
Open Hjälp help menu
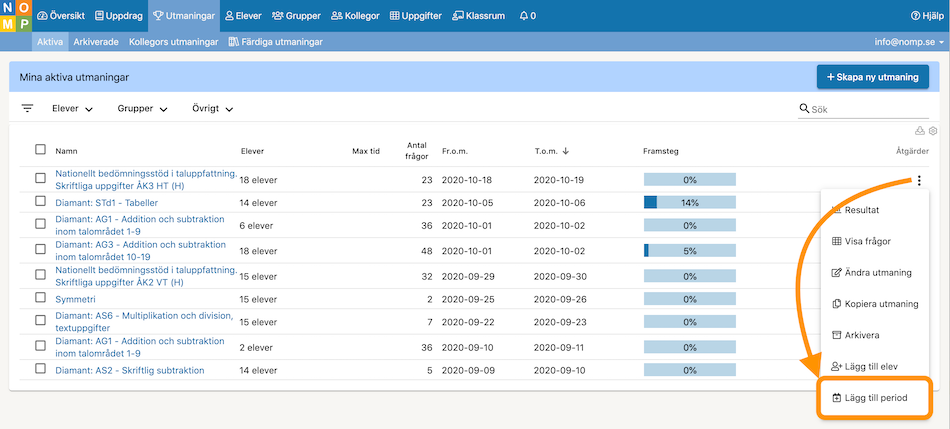927,16
